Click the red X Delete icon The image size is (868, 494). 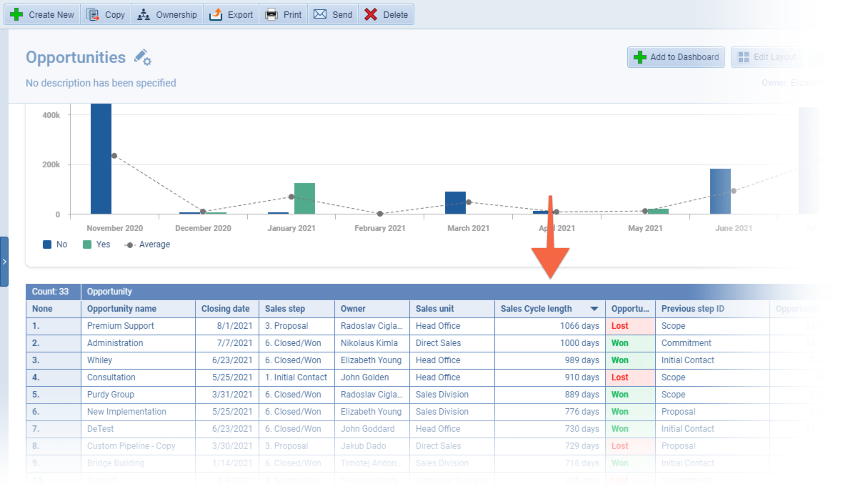(371, 14)
